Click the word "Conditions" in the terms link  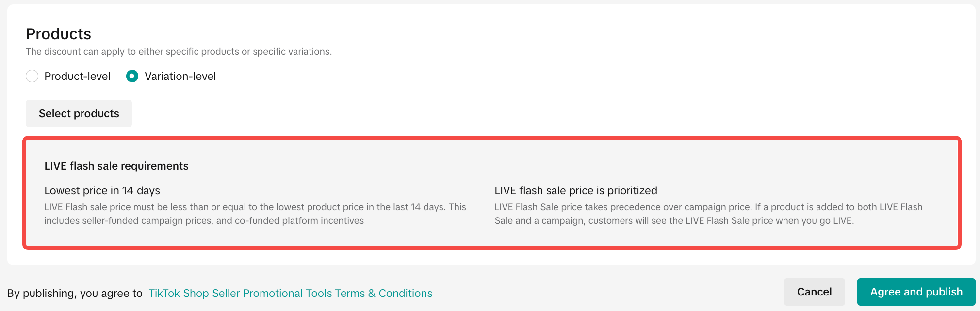406,293
